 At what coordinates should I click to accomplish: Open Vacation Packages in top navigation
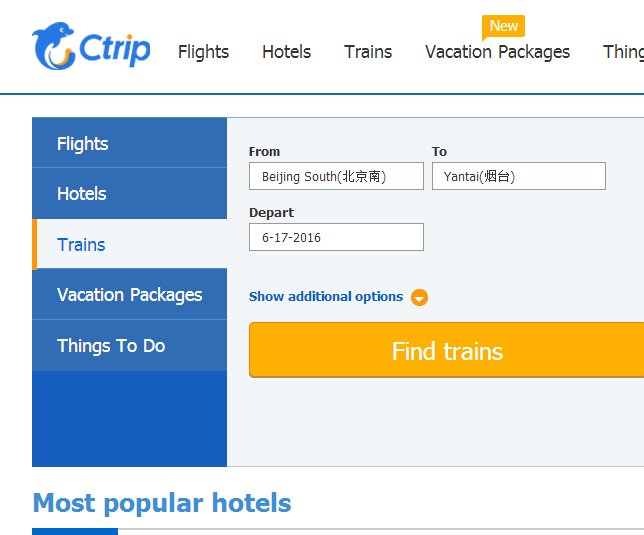[497, 52]
